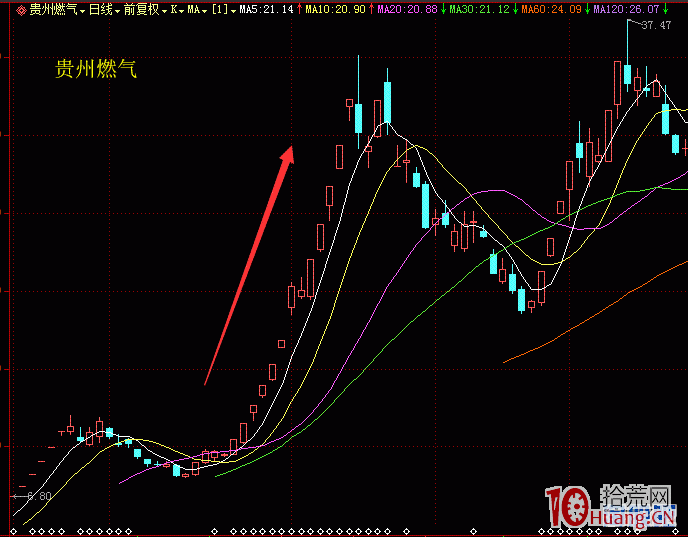Viewport: 688px width, 537px height.
Task: Click the large yellow 贵州燃气 chart title
Action: pyautogui.click(x=96, y=69)
